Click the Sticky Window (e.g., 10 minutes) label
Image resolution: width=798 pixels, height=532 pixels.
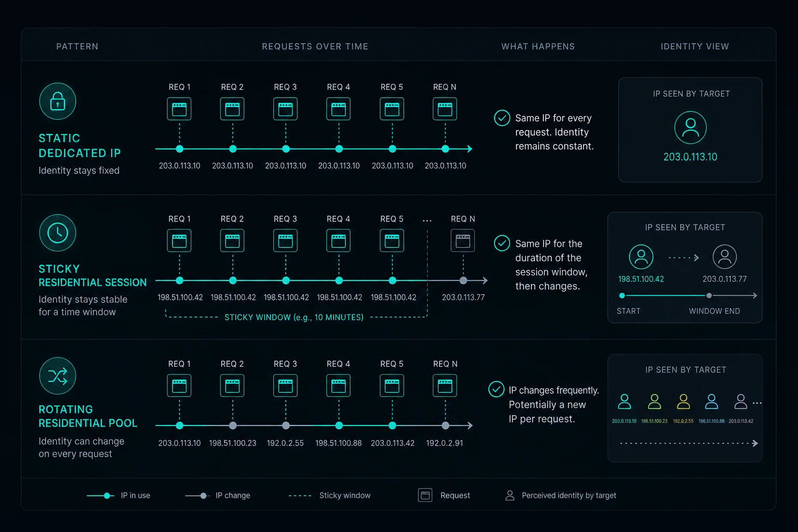294,317
